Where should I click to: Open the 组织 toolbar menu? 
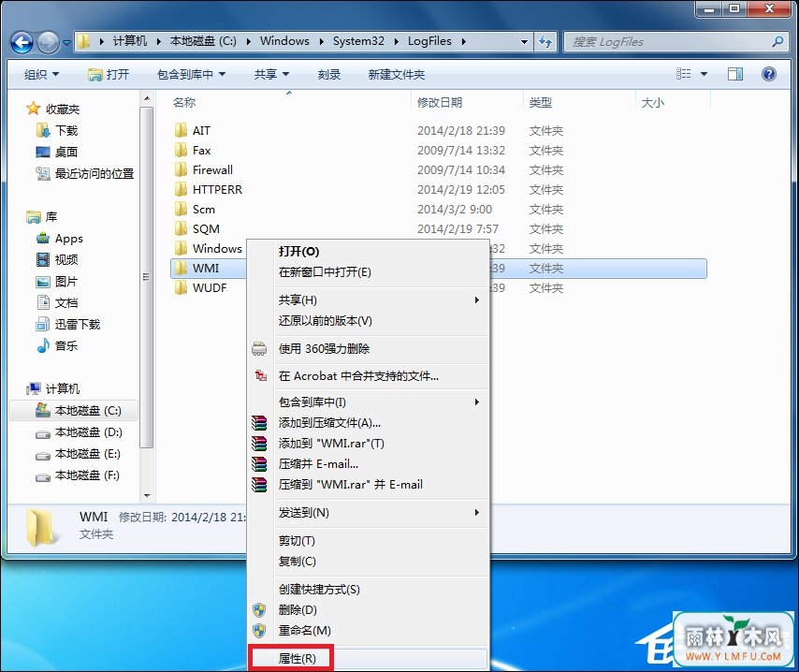[42, 75]
